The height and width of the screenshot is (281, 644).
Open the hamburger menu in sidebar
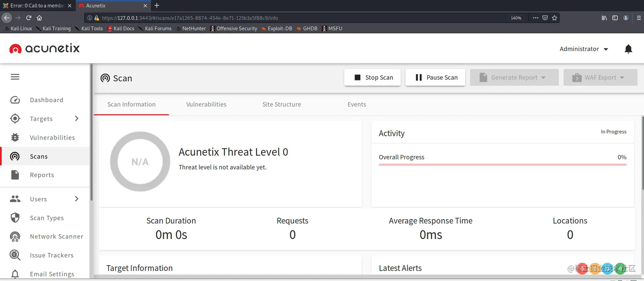[x=15, y=77]
